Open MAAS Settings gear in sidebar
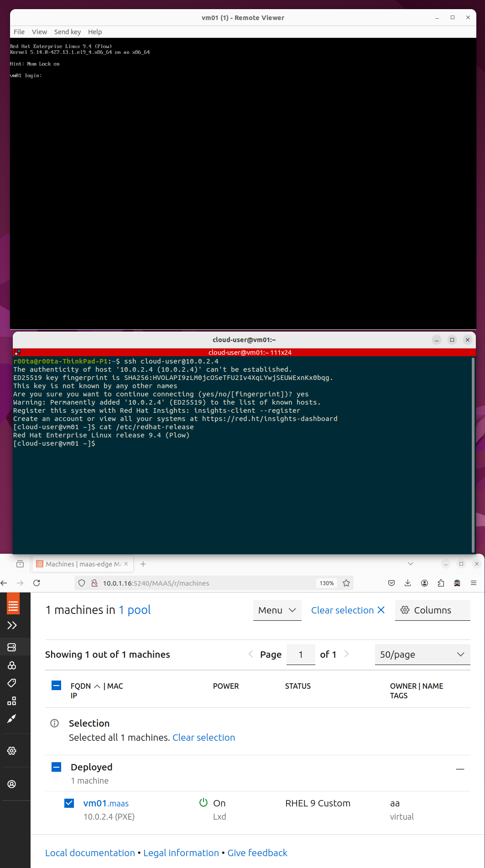Viewport: 485px width, 868px height. click(12, 751)
